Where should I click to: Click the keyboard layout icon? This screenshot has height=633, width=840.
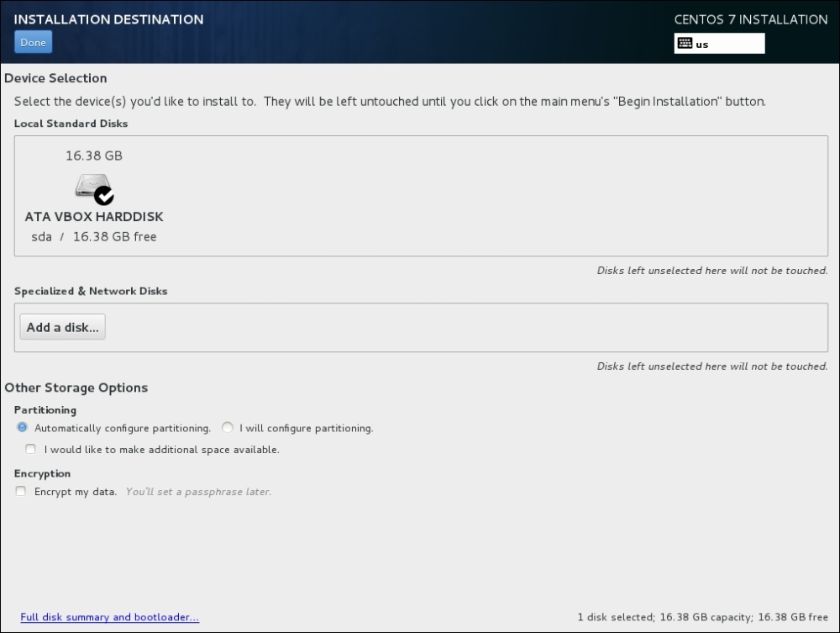pos(685,44)
